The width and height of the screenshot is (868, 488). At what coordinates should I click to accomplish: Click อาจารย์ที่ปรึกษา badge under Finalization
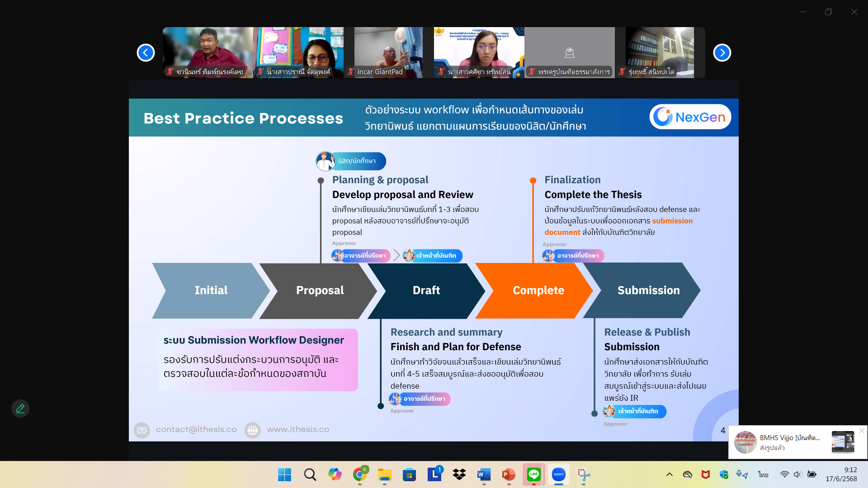coord(573,256)
